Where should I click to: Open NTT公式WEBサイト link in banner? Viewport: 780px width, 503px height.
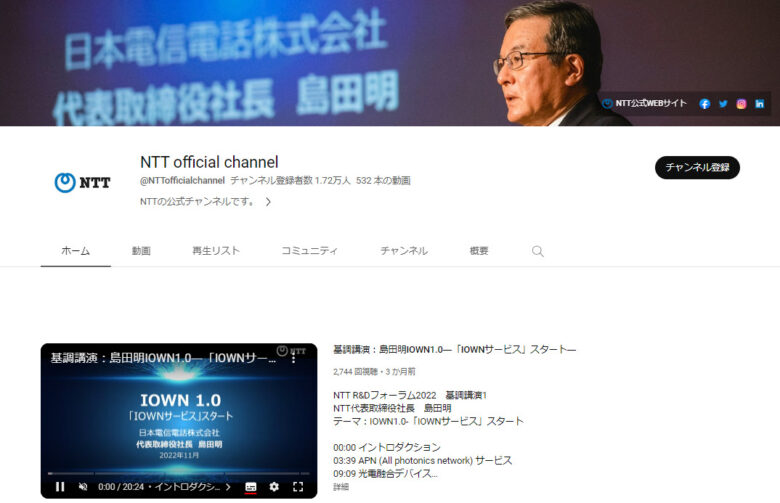(644, 103)
